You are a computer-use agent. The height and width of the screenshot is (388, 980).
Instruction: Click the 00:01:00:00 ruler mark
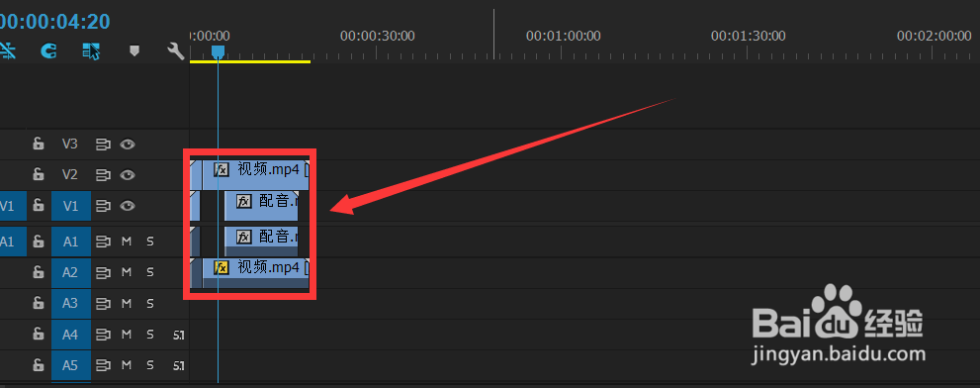click(x=563, y=36)
